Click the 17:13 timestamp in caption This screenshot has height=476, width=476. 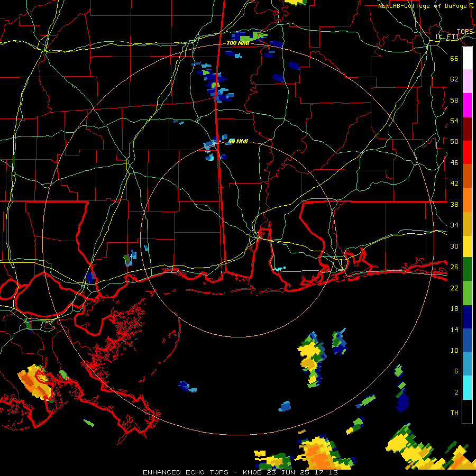click(326, 472)
